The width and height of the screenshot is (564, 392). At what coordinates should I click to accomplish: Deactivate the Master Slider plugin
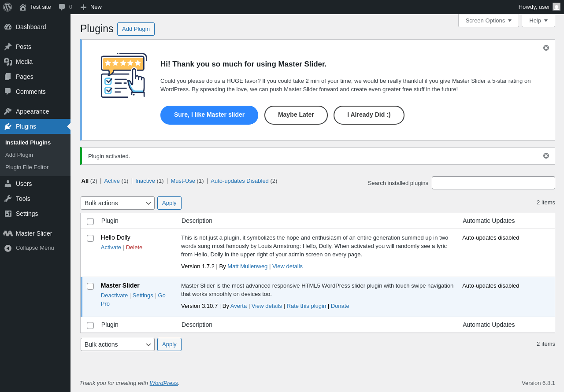coord(114,295)
